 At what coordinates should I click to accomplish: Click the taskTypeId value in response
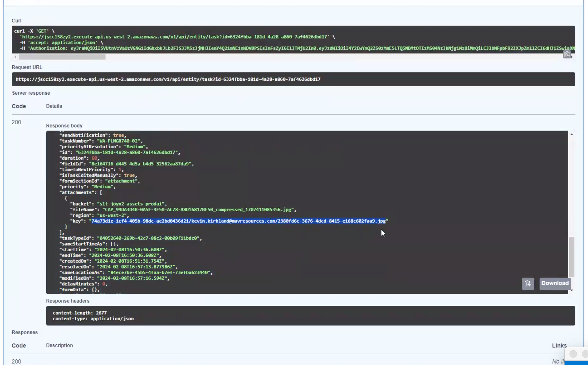coord(148,238)
